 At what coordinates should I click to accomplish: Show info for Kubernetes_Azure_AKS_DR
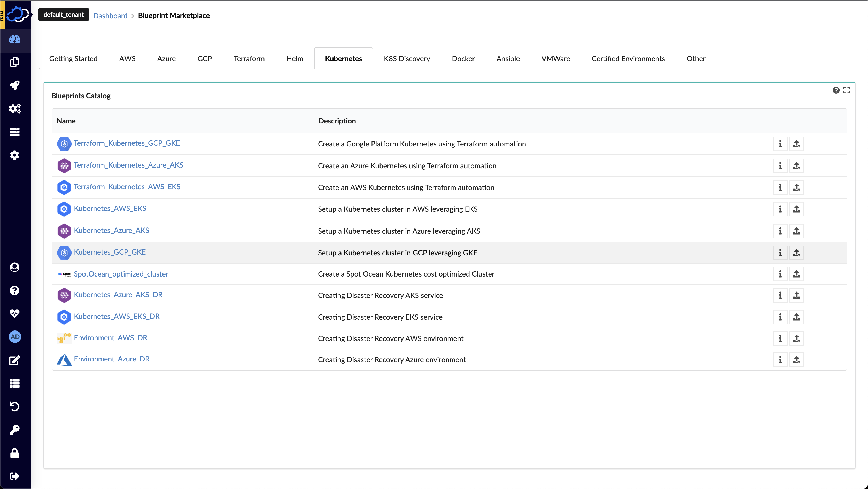(780, 295)
